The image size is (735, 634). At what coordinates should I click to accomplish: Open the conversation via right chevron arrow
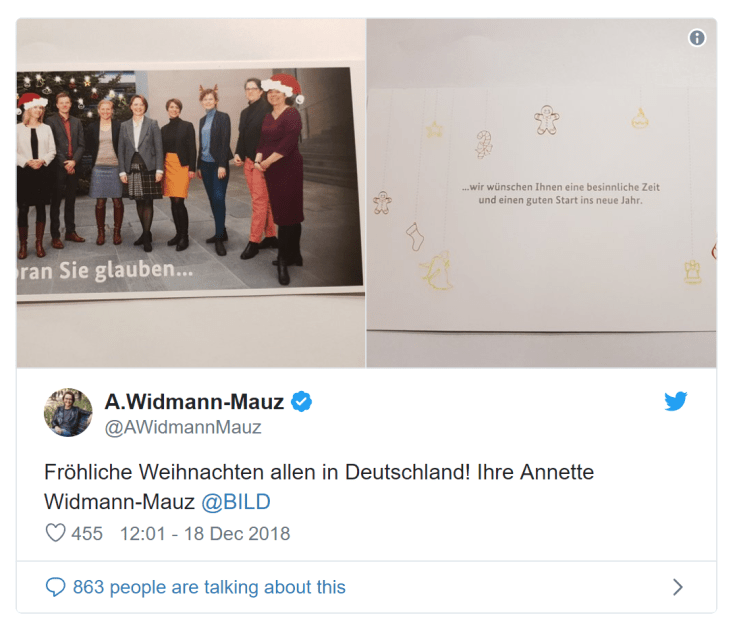[678, 587]
